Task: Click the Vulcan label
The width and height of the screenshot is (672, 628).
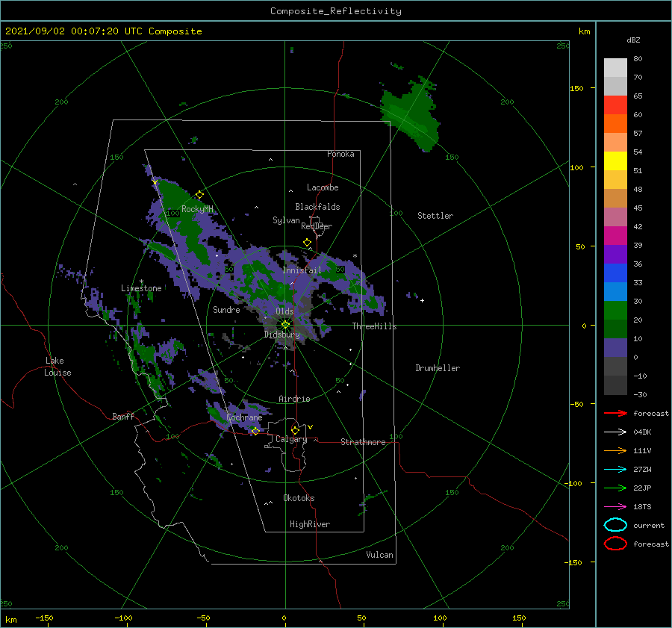Action: coord(379,555)
